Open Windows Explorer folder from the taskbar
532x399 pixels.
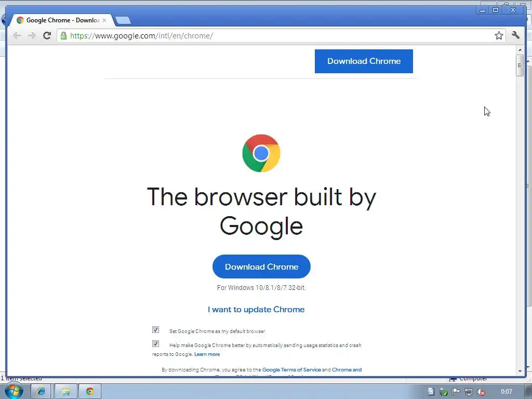click(66, 392)
